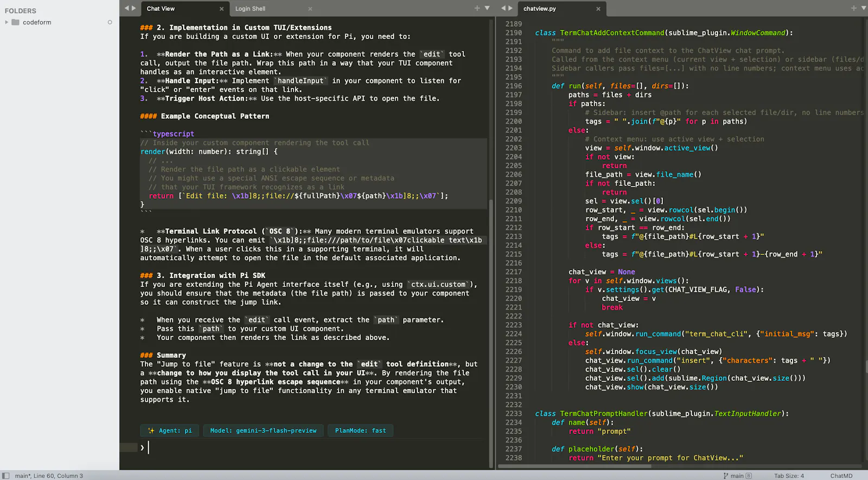Click into the chat prompt input line
Screen dimensions: 868x480
tap(315, 447)
